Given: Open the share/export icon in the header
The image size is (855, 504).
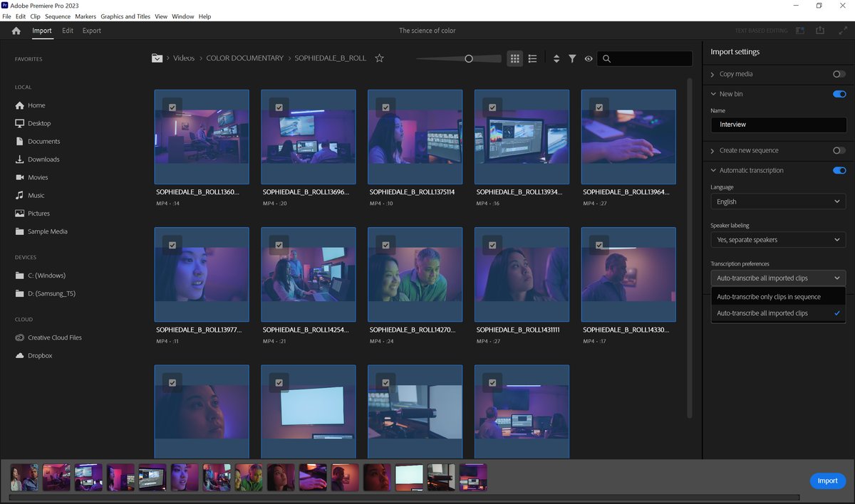Looking at the screenshot, I should click(x=820, y=31).
